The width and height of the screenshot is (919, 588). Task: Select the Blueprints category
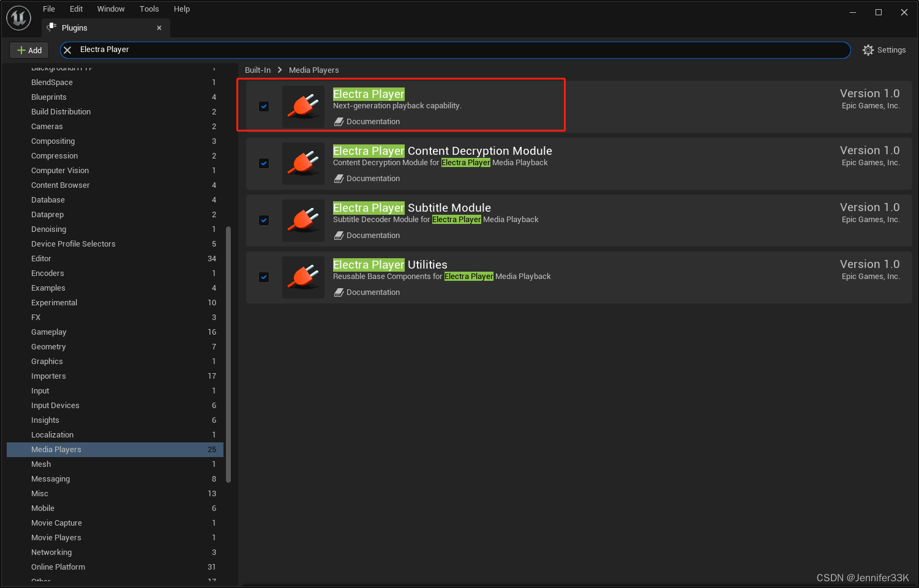click(x=115, y=97)
